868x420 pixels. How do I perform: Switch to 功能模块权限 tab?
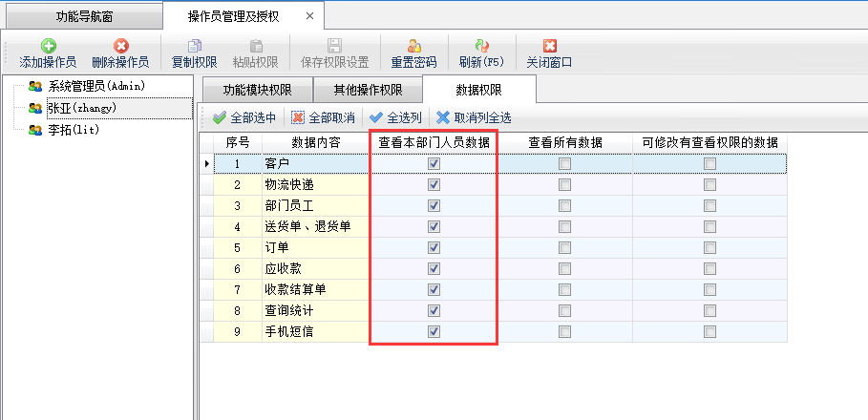256,91
